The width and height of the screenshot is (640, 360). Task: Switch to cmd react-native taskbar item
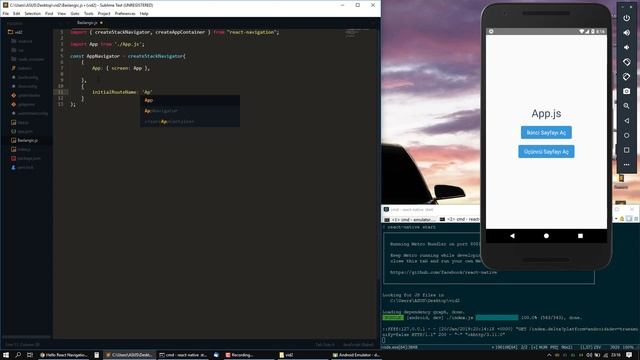[182, 355]
